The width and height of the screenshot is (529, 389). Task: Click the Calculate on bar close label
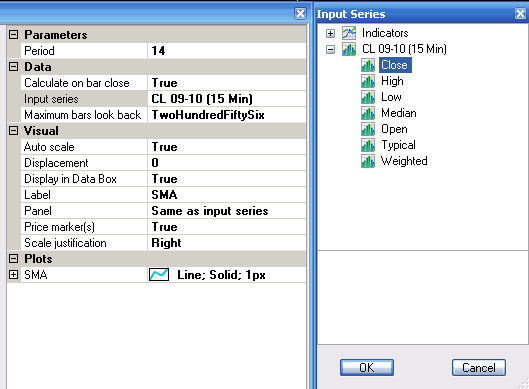pos(77,83)
